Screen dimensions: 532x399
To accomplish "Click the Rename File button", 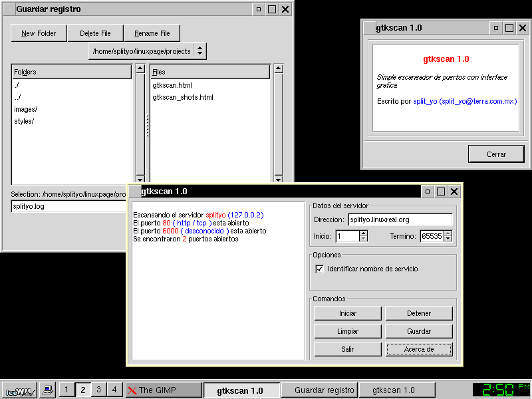I will click(x=152, y=33).
